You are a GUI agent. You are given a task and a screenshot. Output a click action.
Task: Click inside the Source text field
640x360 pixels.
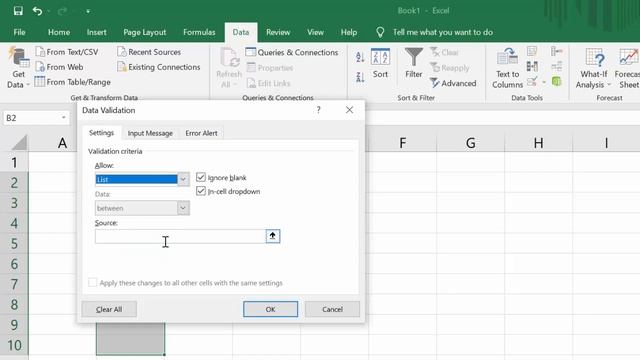click(180, 236)
